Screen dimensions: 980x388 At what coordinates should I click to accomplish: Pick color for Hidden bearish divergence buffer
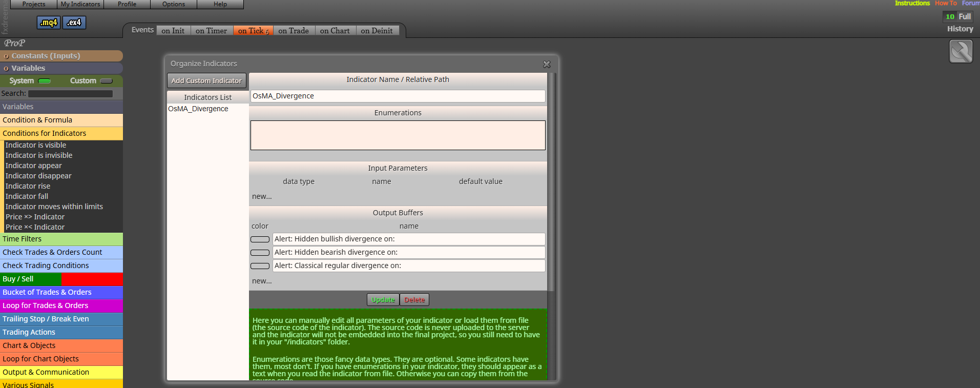point(260,253)
